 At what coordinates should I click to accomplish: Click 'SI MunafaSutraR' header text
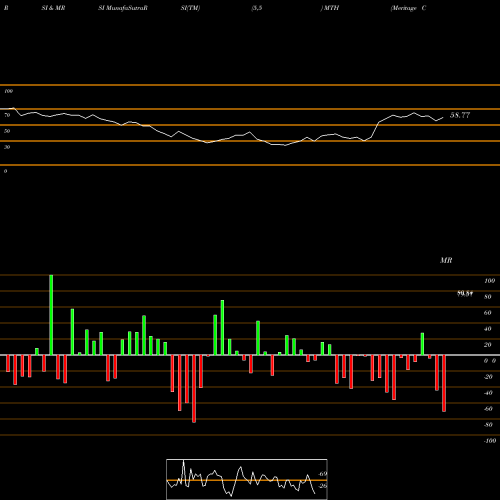click(123, 8)
